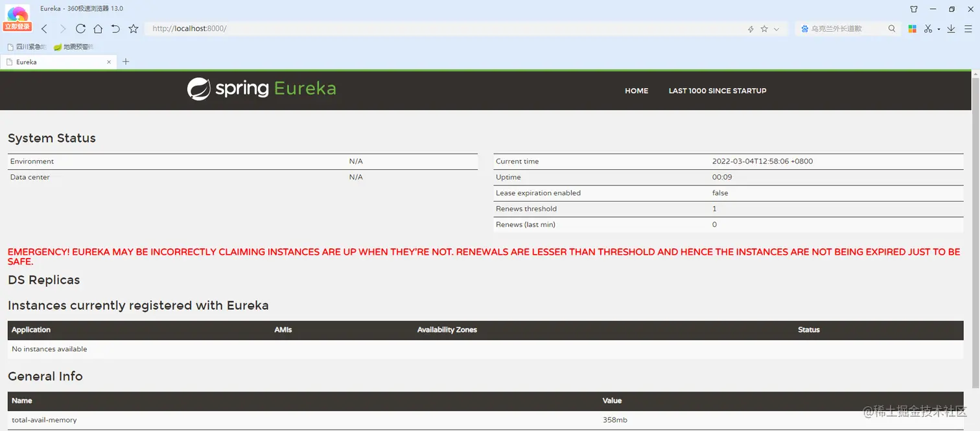This screenshot has width=980, height=431.
Task: Click the total-avail-memory row name
Action: pos(44,420)
